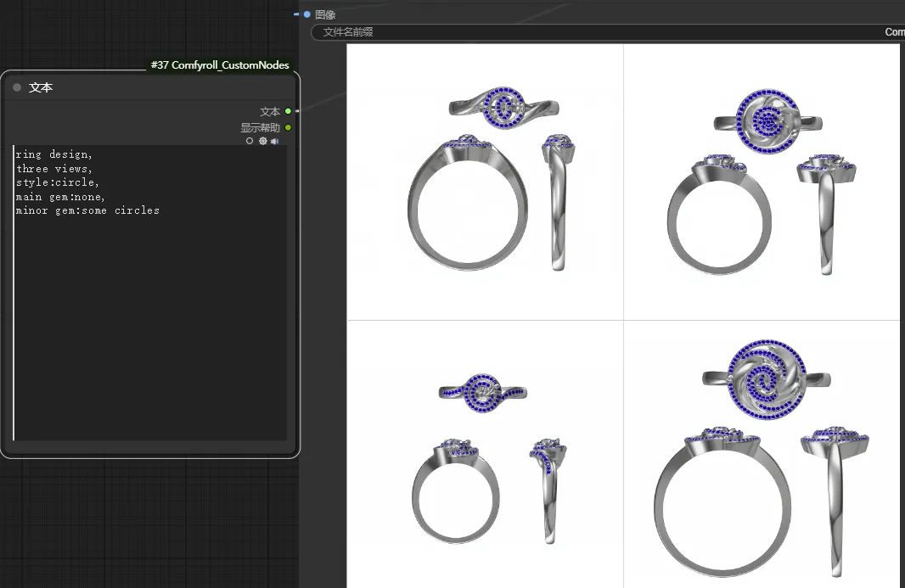Click the gear icon in text node
Viewport: 905px width, 588px height.
[262, 141]
